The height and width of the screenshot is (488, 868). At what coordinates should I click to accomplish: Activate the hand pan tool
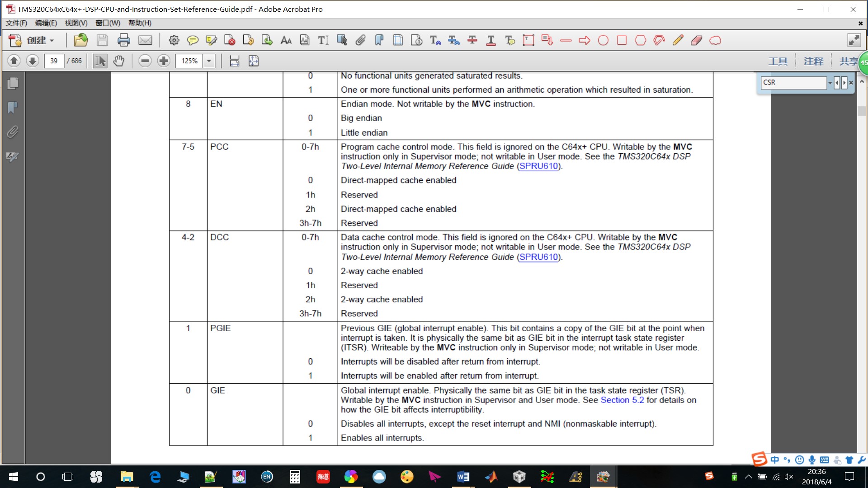click(x=118, y=61)
